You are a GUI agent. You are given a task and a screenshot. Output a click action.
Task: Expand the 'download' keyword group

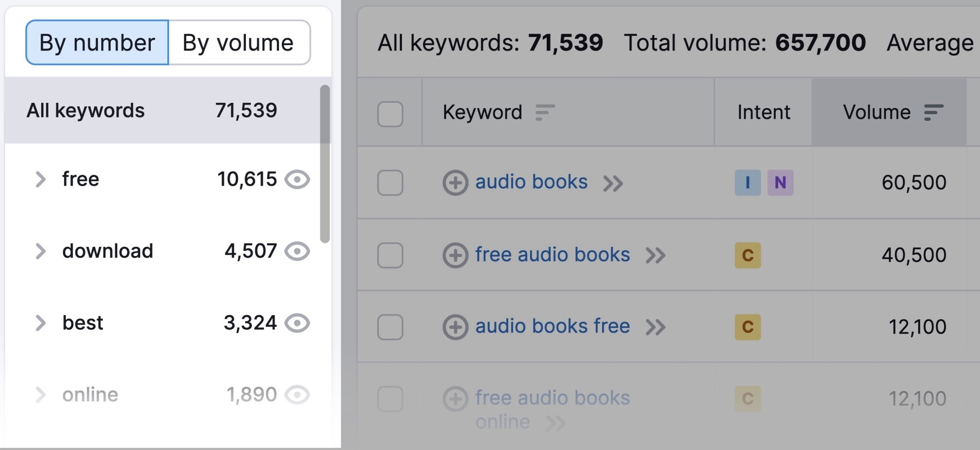(x=41, y=251)
